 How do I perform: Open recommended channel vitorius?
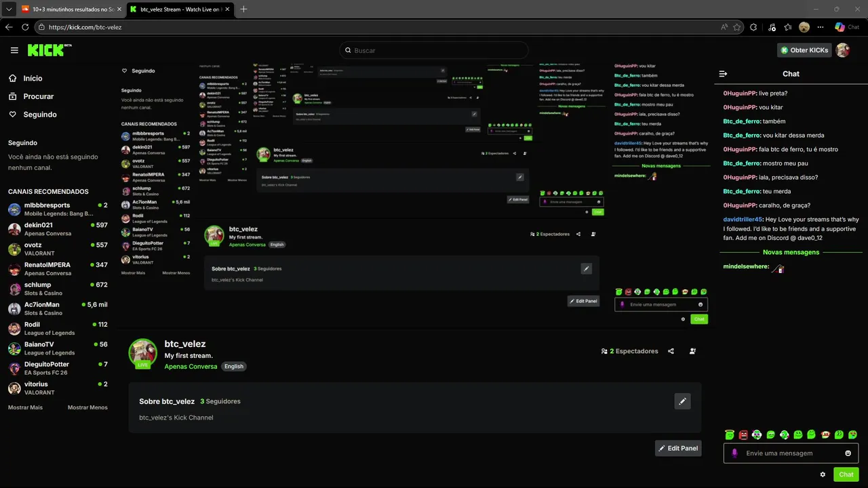click(x=58, y=388)
